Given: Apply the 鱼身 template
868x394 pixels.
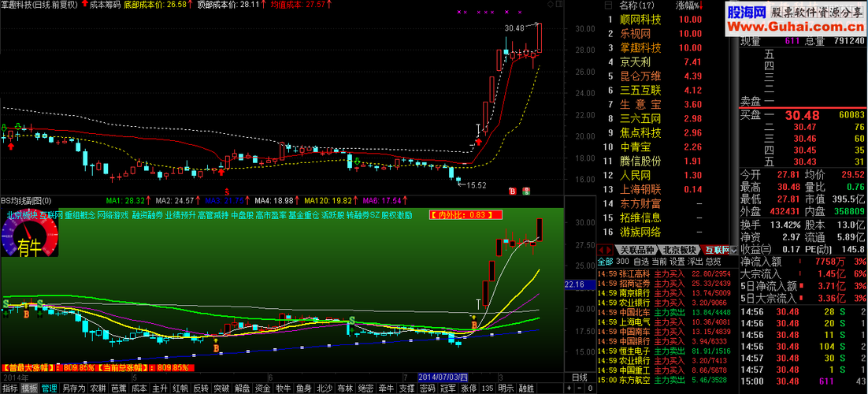Looking at the screenshot, I should 304,388.
